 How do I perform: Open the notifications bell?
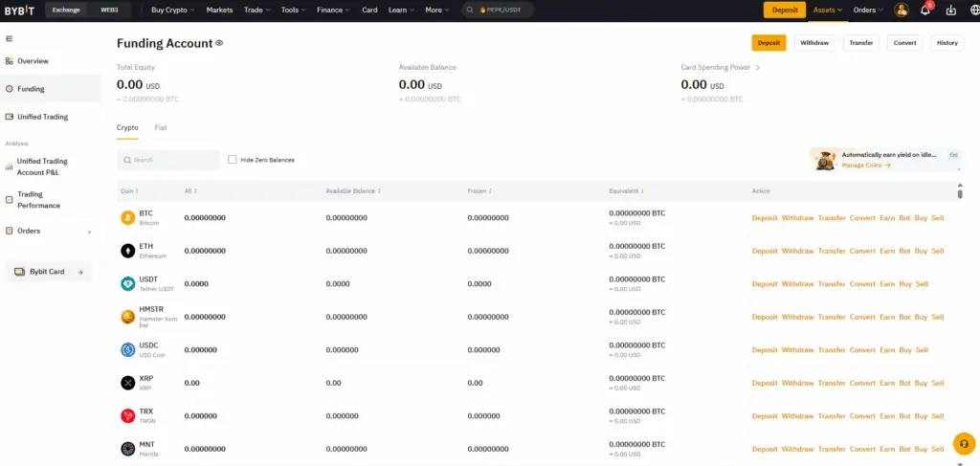point(925,10)
